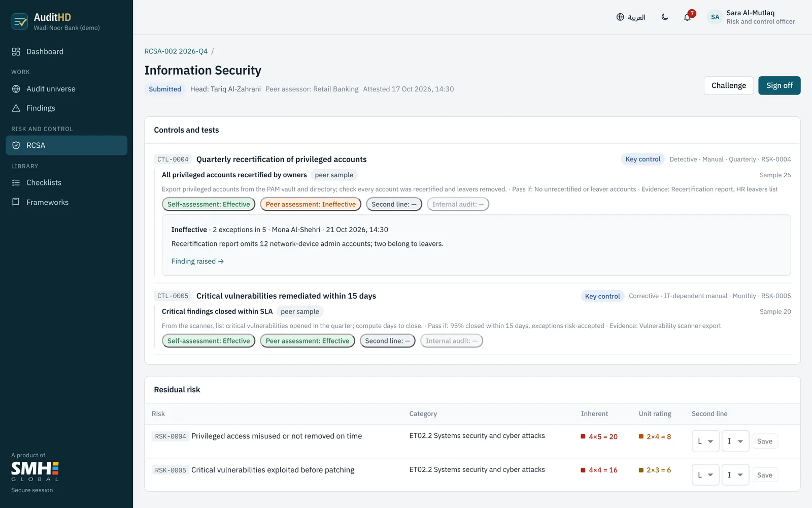Open the L dropdown for RSK-0005

click(x=705, y=475)
